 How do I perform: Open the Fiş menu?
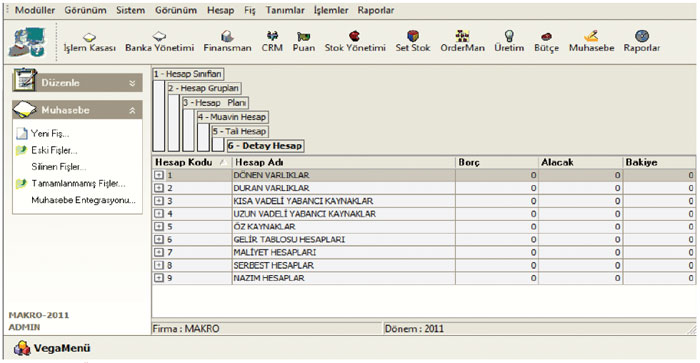click(x=250, y=10)
